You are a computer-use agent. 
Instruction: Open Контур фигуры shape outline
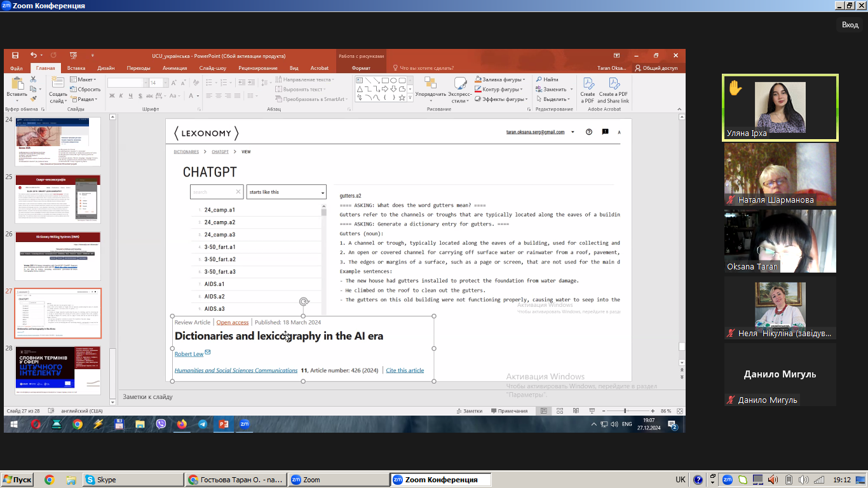[x=500, y=89]
